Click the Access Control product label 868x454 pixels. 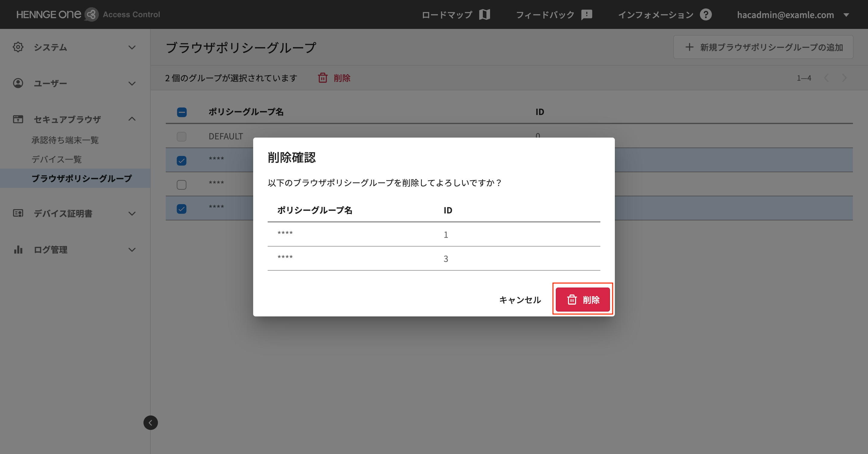(x=131, y=14)
